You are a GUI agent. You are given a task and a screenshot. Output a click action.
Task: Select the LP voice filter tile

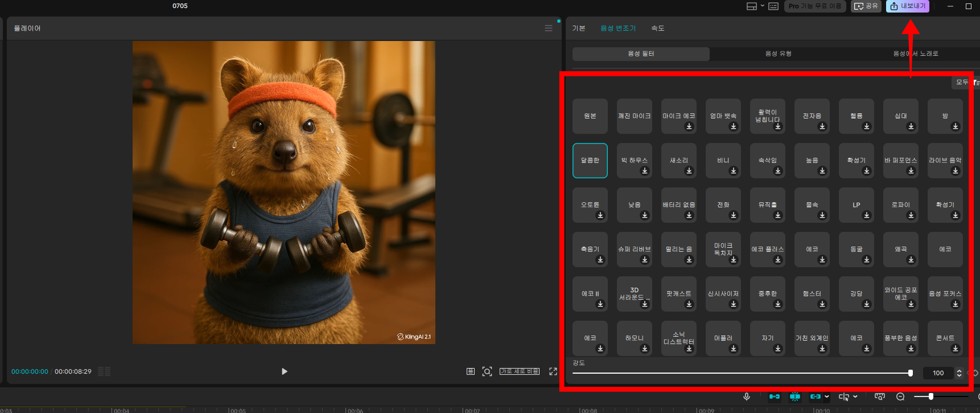857,205
